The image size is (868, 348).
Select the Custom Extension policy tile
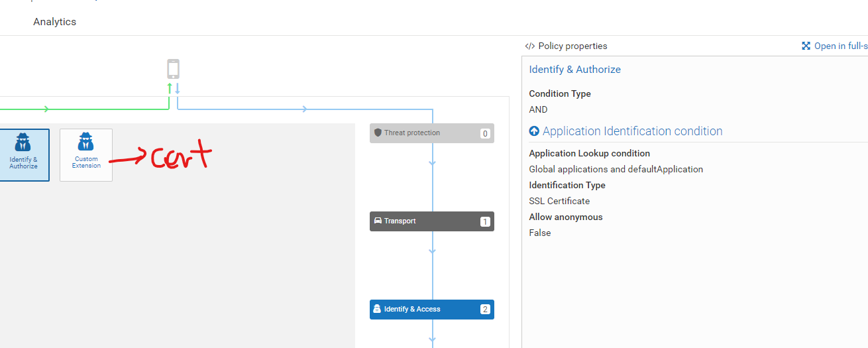click(x=86, y=154)
